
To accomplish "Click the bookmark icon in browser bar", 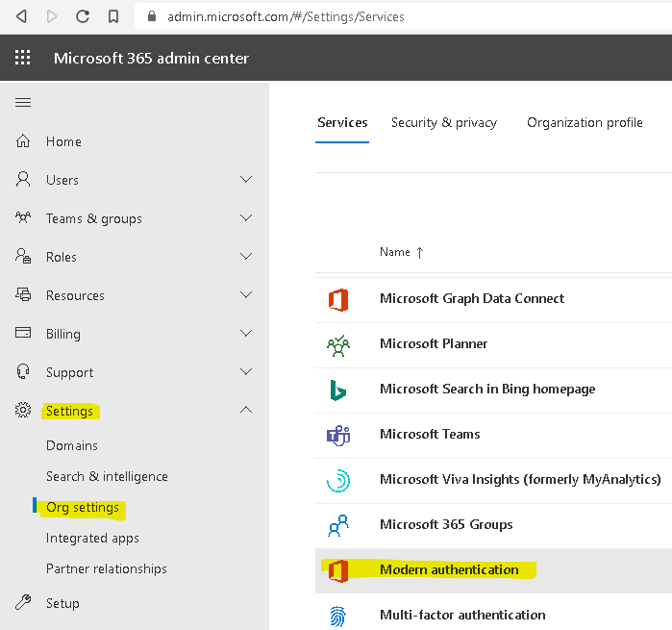I will pos(113,16).
